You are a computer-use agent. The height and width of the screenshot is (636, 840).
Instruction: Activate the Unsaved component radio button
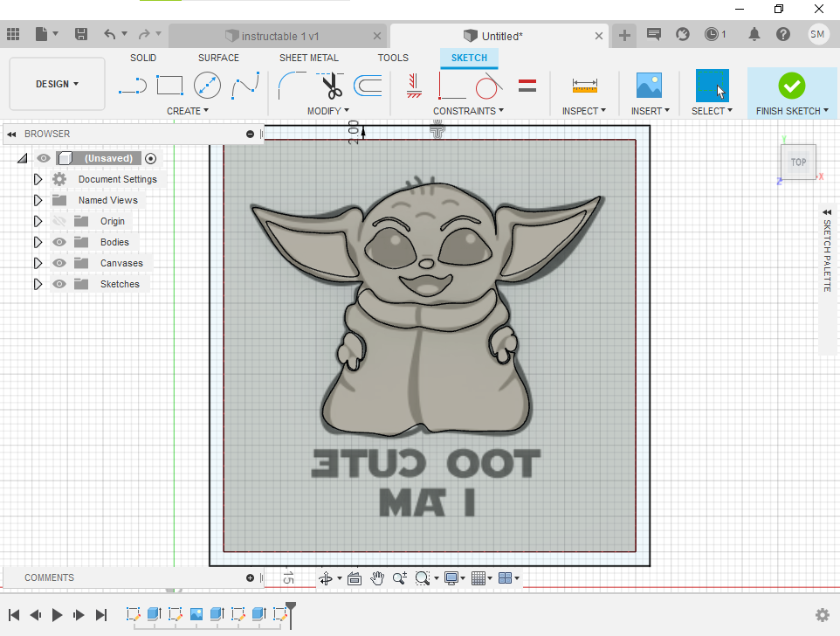[x=150, y=158]
